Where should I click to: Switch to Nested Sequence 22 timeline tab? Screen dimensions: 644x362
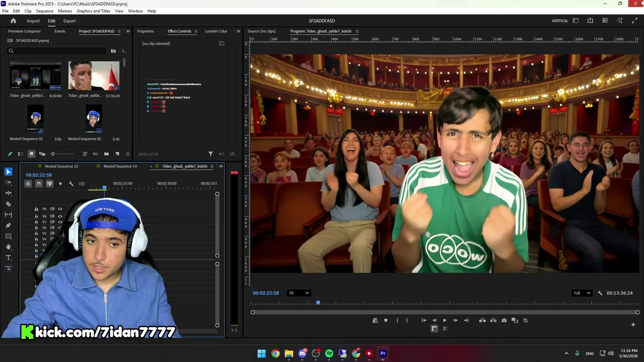click(61, 166)
